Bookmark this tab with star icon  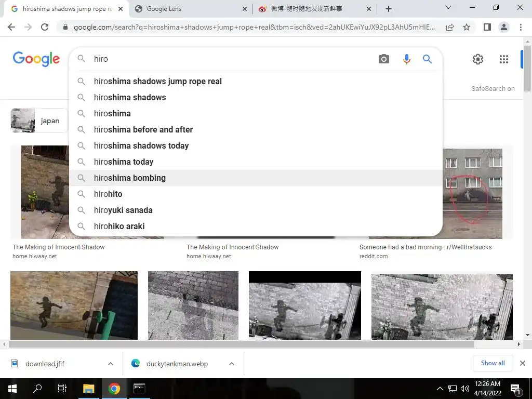(467, 27)
